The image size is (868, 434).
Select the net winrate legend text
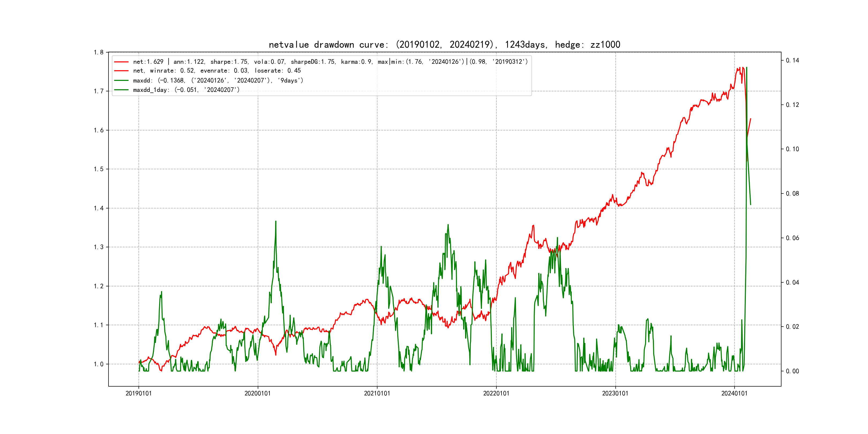(x=217, y=71)
